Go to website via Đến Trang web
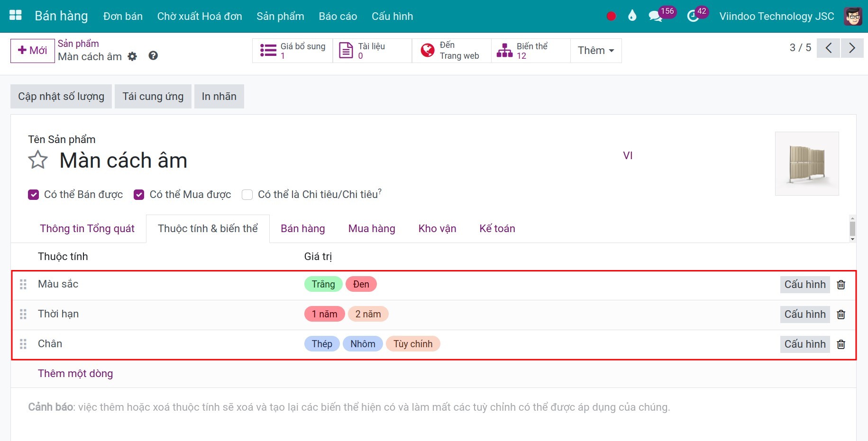Screen dimensions: 868x441 (x=451, y=51)
